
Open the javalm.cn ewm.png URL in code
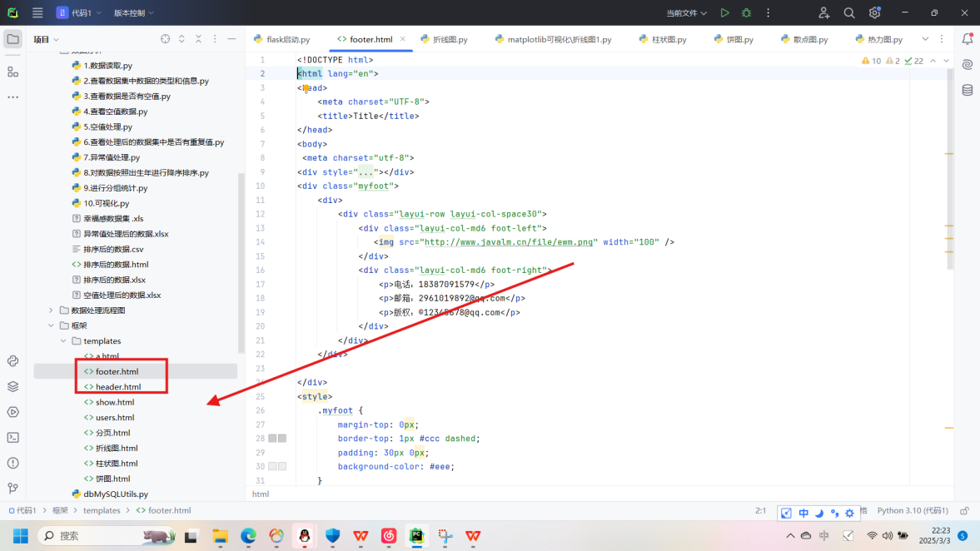click(509, 242)
